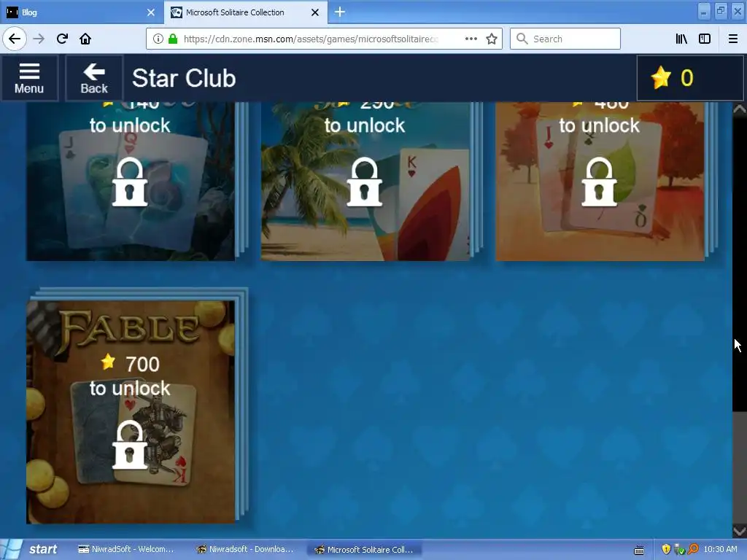Image resolution: width=747 pixels, height=560 pixels.
Task: Open the Library bookshelf icon
Action: tap(682, 39)
